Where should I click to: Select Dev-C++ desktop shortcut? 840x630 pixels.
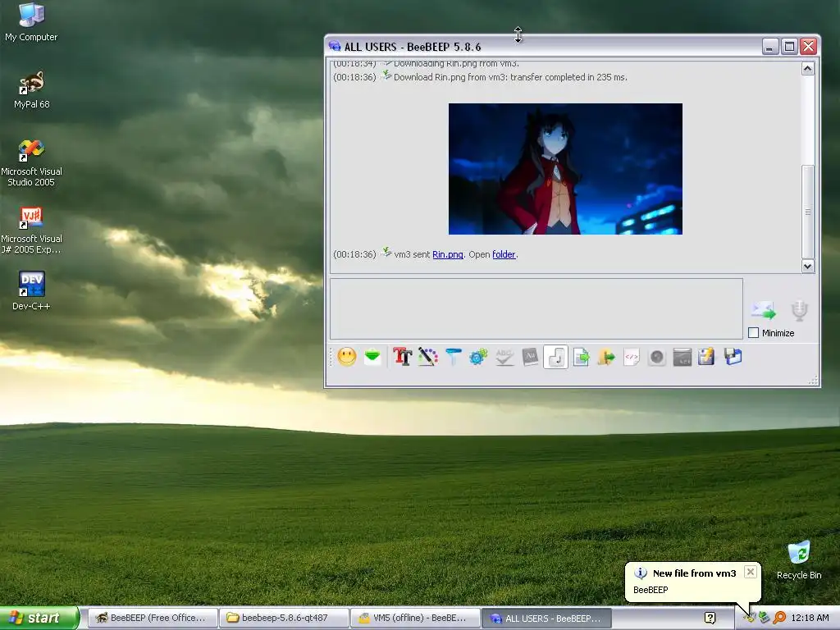[31, 290]
